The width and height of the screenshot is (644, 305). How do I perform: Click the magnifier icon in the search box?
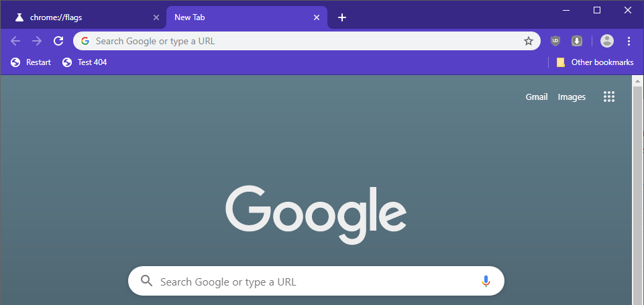pos(147,281)
